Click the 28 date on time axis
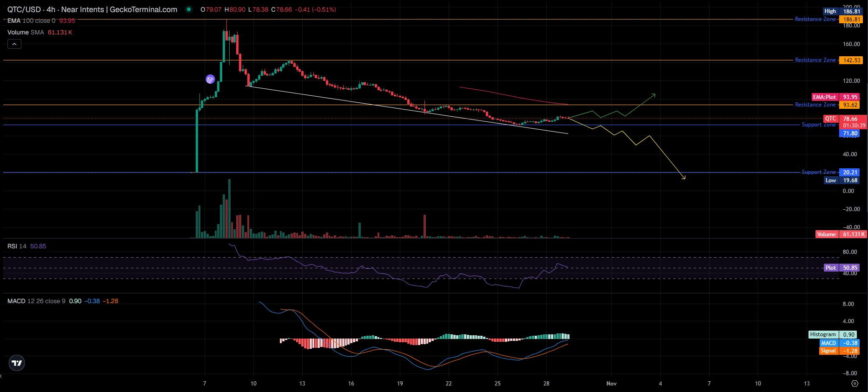The width and height of the screenshot is (868, 392). pos(546,384)
